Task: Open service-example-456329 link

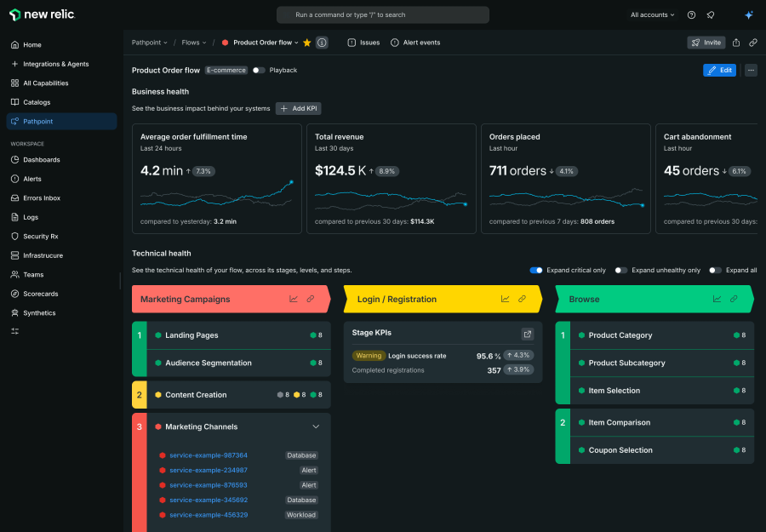Action: (209, 515)
